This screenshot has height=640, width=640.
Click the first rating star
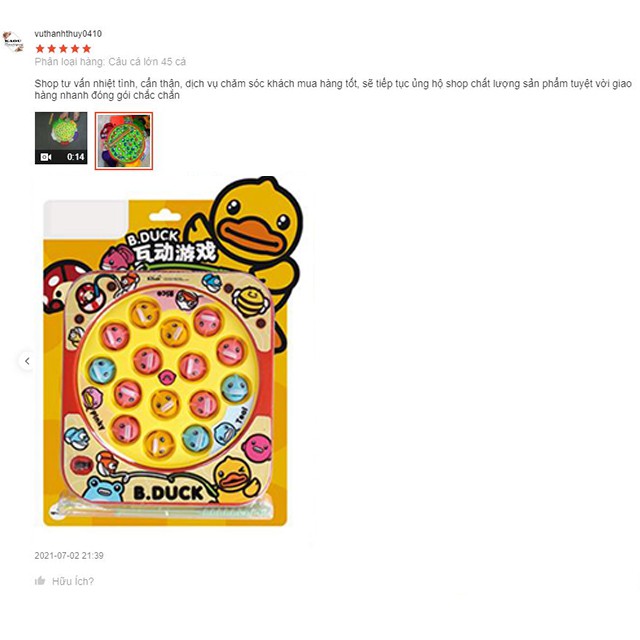[x=40, y=49]
